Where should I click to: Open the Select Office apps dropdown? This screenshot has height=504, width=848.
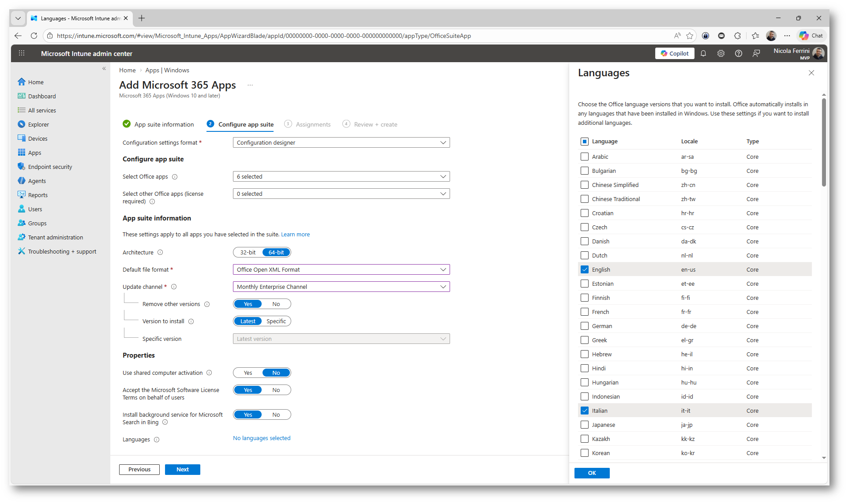[x=341, y=176]
